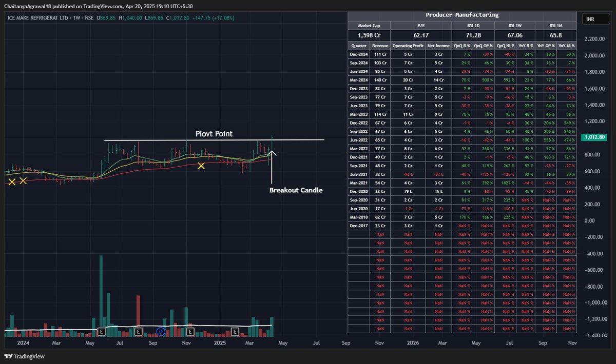Screen dimensions: 616x364
Task: Open the dividend D marker on time axis
Action: (x=161, y=332)
